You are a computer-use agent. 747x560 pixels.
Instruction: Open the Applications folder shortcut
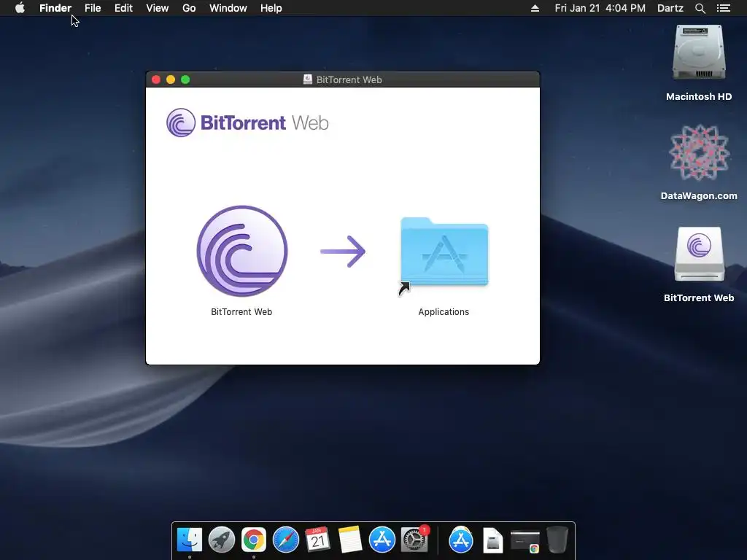[444, 252]
